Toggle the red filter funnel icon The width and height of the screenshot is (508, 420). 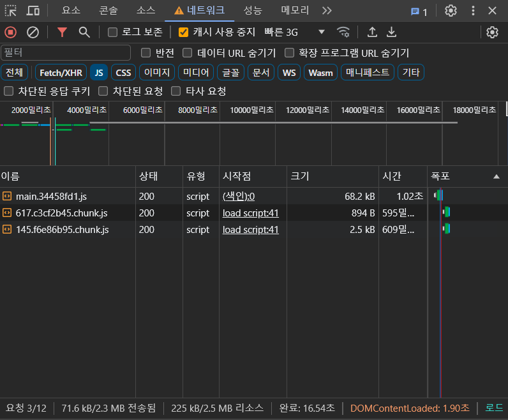(x=62, y=32)
